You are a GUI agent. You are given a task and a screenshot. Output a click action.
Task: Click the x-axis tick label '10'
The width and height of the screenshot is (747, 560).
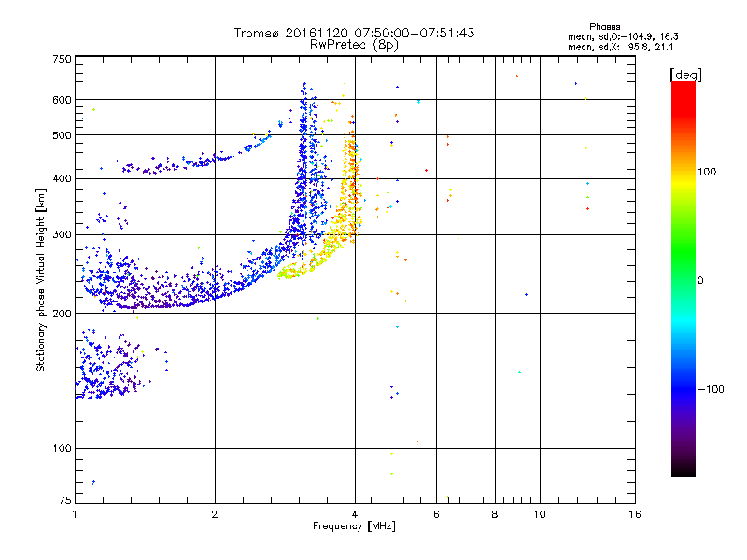(540, 514)
